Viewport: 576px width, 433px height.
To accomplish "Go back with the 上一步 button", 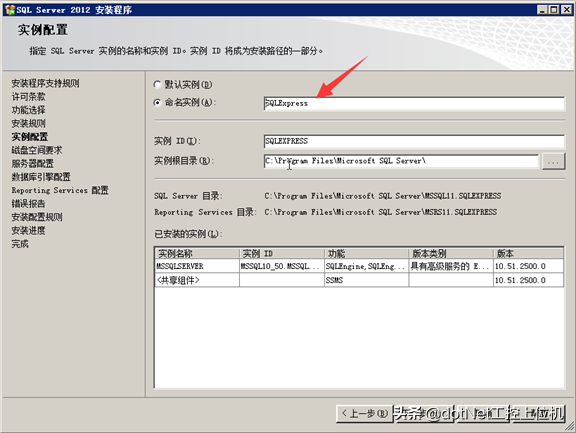I will click(x=364, y=414).
